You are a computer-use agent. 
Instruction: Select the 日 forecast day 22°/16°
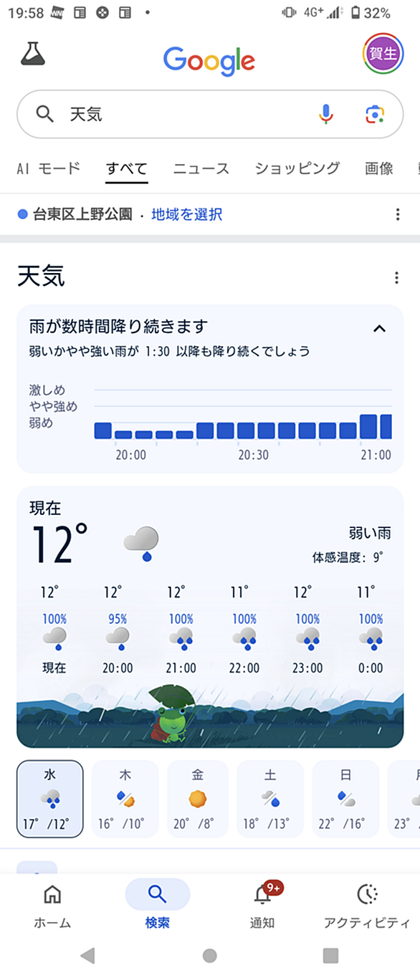345,799
